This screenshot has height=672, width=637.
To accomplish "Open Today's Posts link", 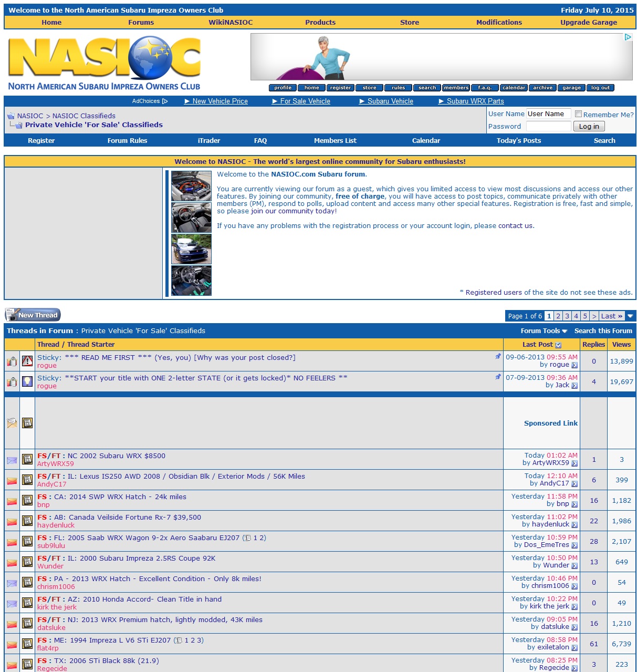I will coord(518,140).
